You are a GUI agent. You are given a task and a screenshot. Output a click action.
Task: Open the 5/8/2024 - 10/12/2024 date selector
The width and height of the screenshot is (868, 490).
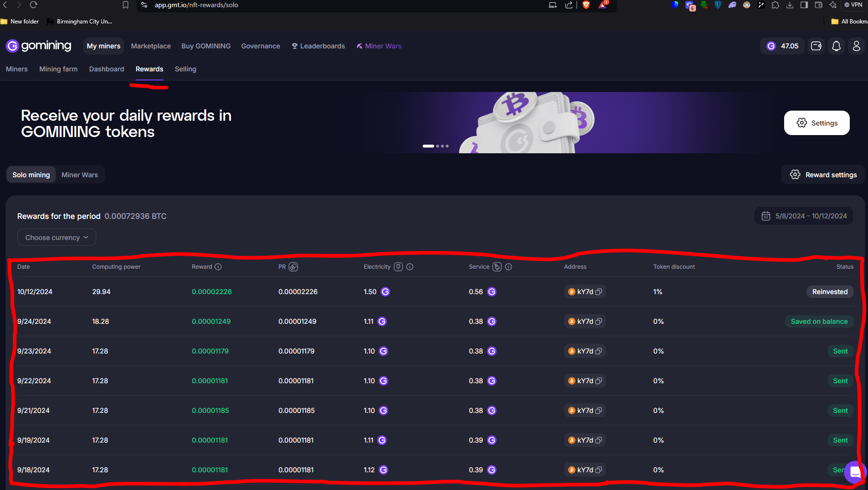810,216
